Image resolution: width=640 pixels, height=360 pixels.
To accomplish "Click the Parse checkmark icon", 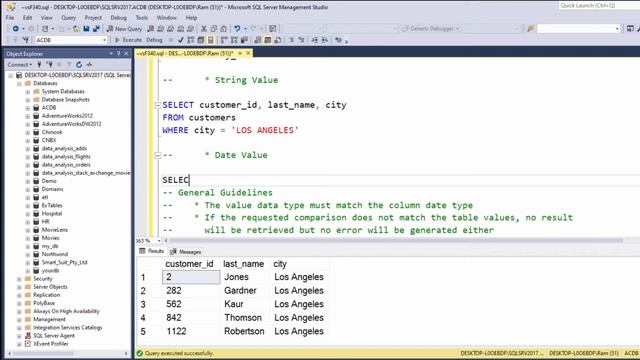I will point(181,40).
